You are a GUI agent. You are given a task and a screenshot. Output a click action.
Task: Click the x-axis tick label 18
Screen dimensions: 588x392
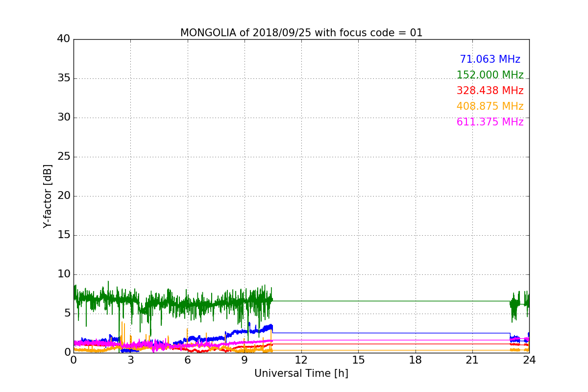coord(416,360)
